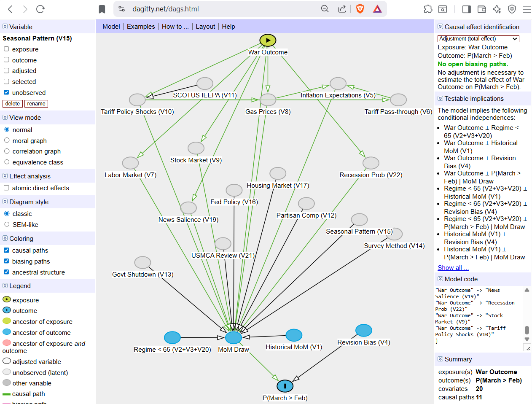Select the moral graph view mode

point(7,140)
